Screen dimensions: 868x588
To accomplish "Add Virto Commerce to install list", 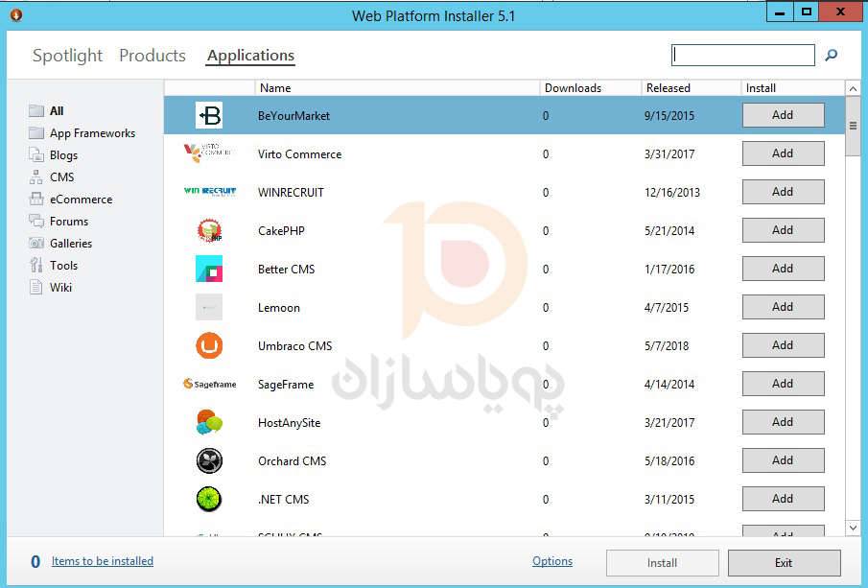I will coord(783,153).
